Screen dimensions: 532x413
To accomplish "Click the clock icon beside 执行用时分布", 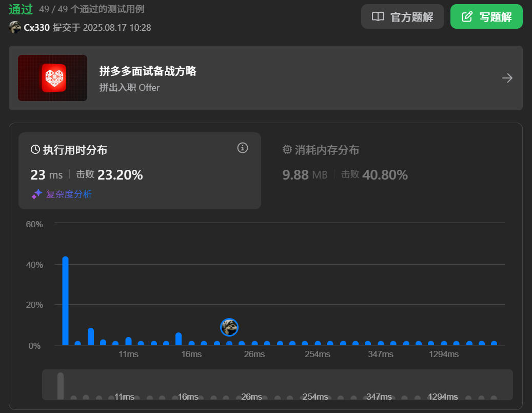I will click(x=35, y=149).
